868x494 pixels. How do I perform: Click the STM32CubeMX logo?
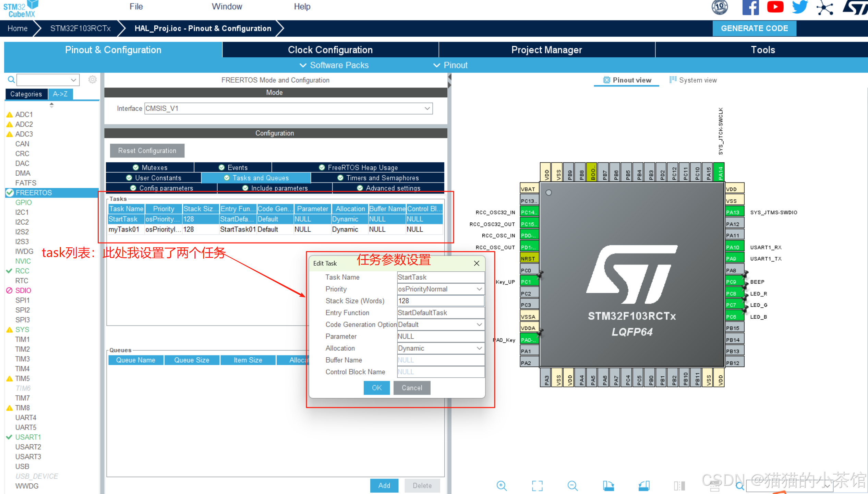21,9
